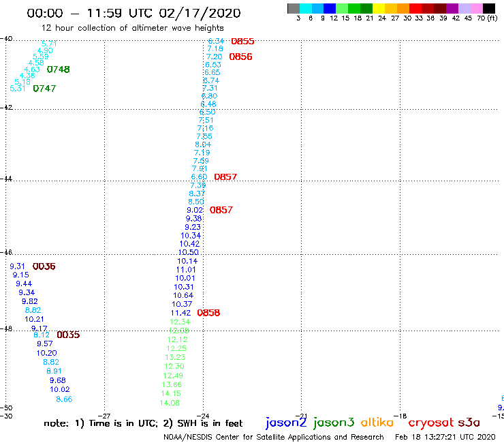Viewport: 504px width, 443px height.
Task: Select the cyan reading 4.63
Action: (x=32, y=70)
